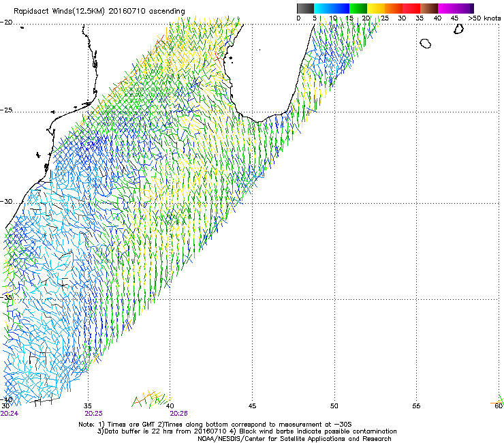Choose the yellow 20-25 knots legend segment
This screenshot has width=504, height=443.
point(376,8)
